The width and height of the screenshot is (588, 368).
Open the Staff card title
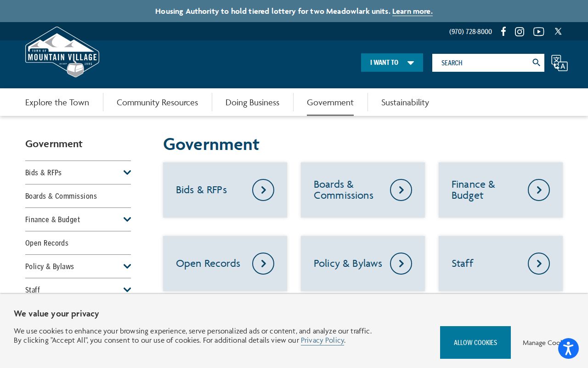[462, 264]
